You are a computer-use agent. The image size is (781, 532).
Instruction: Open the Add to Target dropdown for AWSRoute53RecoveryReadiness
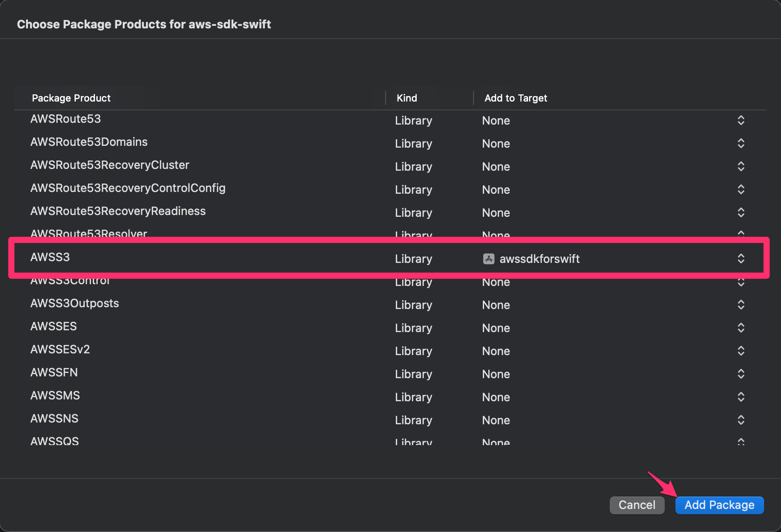741,212
